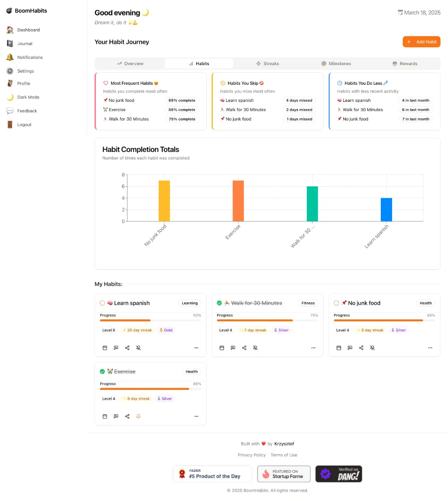Uncheck the Walk for 30 Minutes habit
The image size is (448, 501).
tap(219, 303)
